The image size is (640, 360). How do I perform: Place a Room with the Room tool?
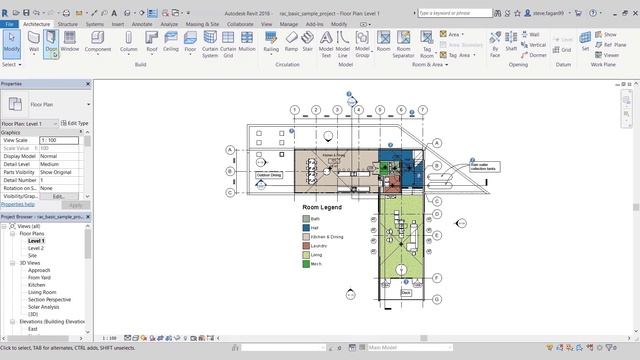coord(383,42)
